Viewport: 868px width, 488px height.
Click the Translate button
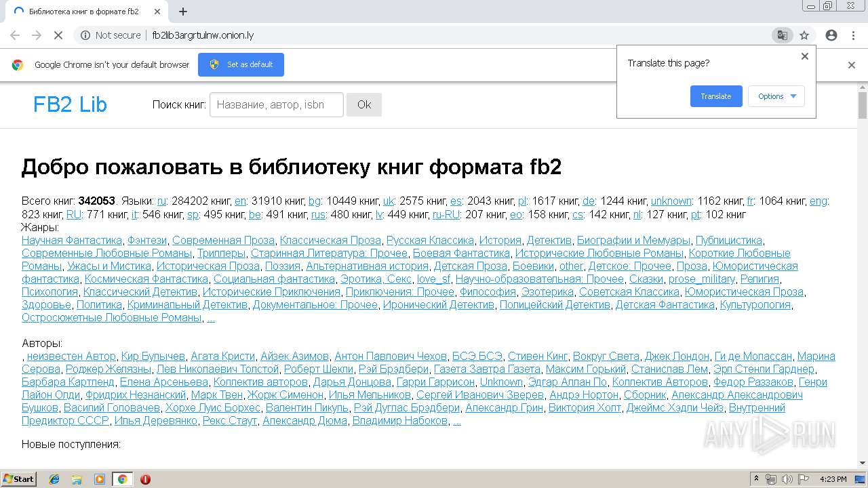716,96
